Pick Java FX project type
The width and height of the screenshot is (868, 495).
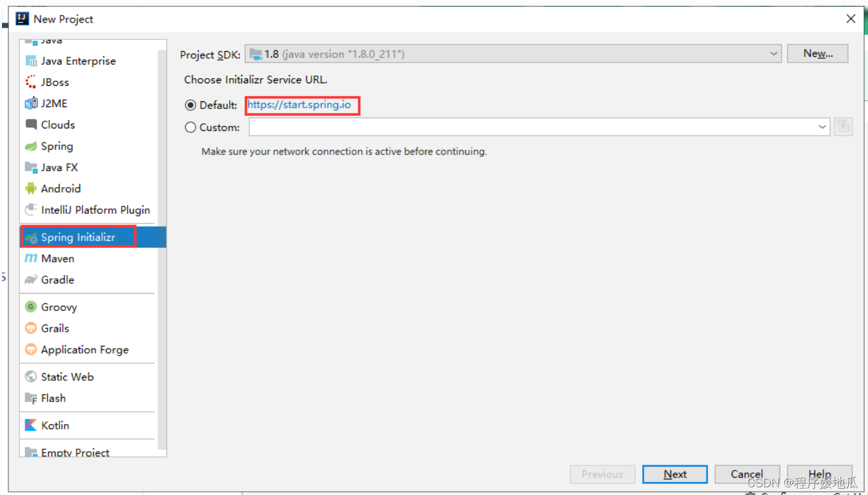click(x=87, y=167)
